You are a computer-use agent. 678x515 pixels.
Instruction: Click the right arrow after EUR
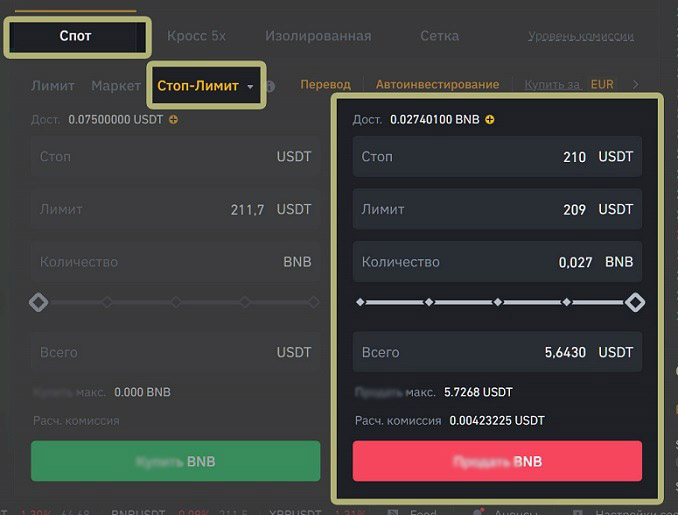click(x=636, y=85)
